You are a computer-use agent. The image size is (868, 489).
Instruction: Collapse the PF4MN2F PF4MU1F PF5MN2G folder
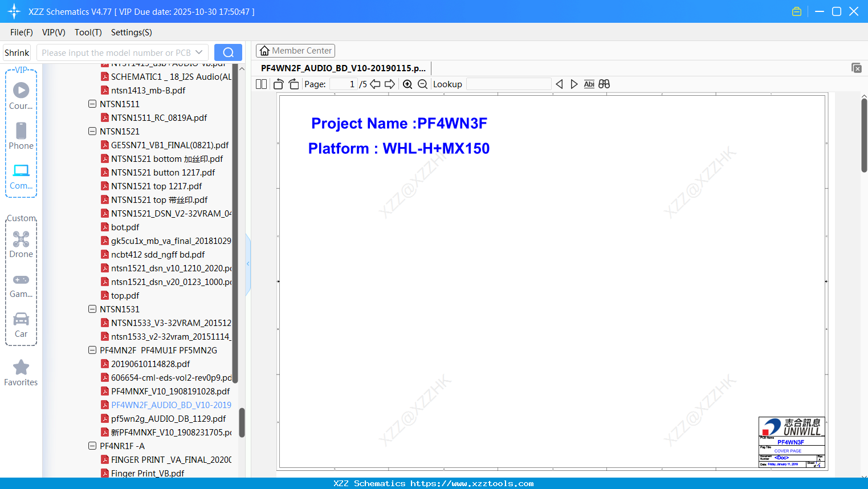(92, 350)
